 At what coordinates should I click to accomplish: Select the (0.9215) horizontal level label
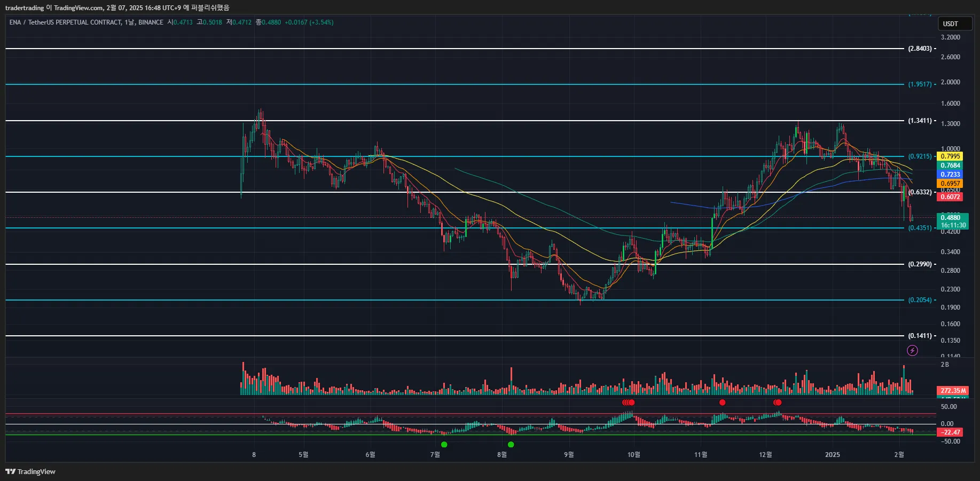tap(920, 156)
